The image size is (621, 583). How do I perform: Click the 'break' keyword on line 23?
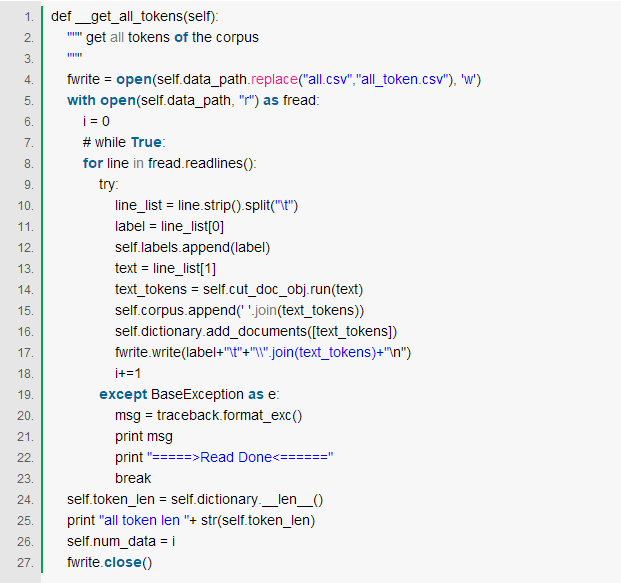pyautogui.click(x=133, y=478)
